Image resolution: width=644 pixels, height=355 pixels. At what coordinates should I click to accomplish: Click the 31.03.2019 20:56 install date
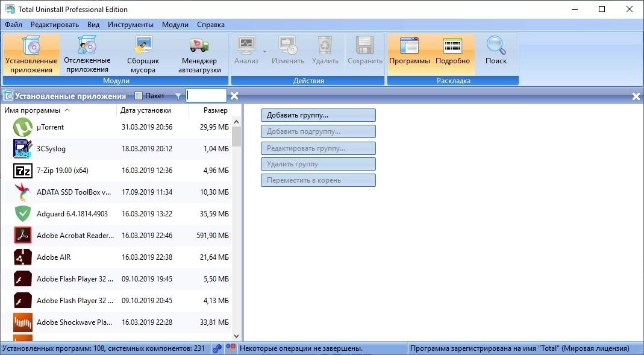tap(147, 127)
